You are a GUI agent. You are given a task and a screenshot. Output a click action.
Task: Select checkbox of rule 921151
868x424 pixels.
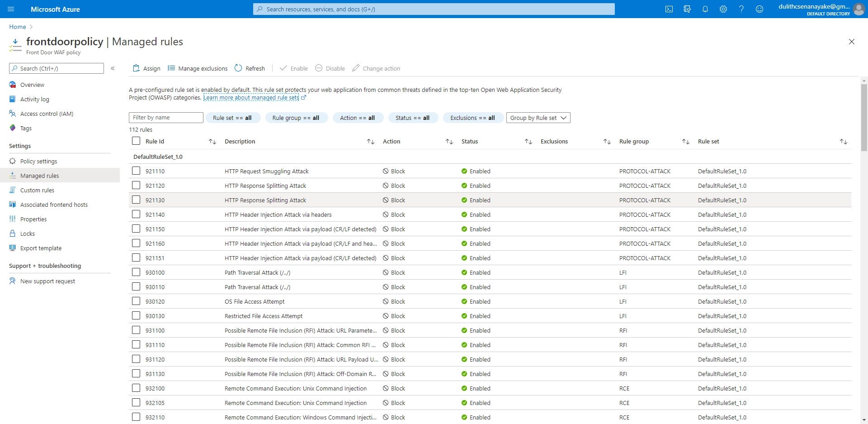pos(136,257)
